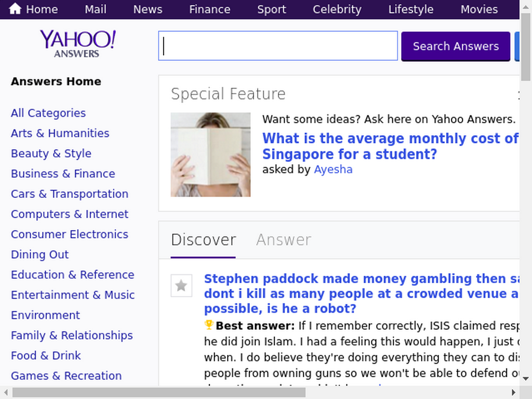Switch to the Discover tab

[203, 240]
